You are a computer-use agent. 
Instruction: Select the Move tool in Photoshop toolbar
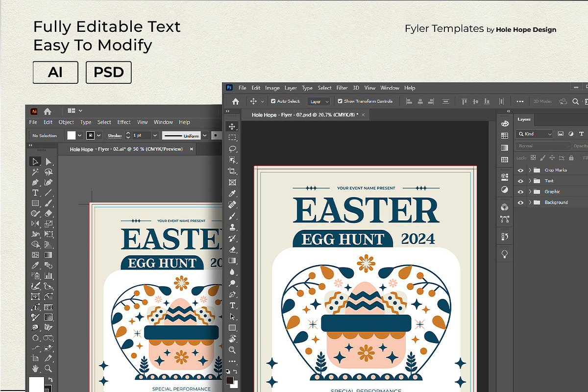(232, 126)
